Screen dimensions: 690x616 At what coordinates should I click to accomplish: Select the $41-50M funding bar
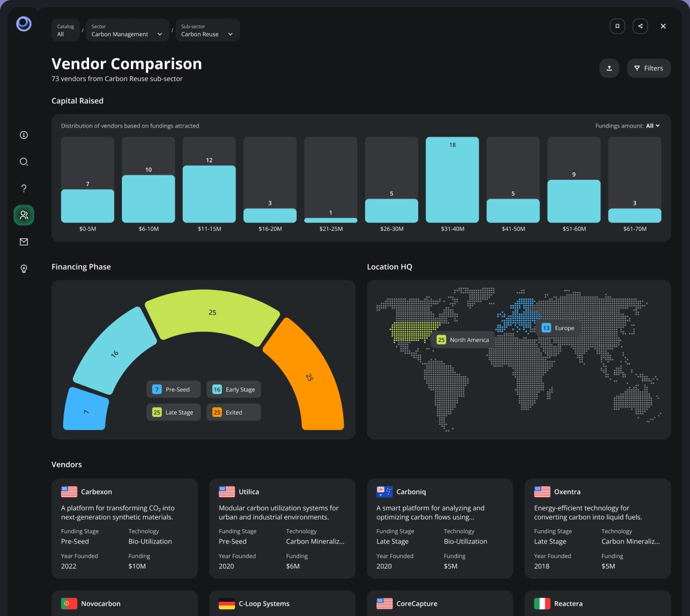click(x=513, y=210)
